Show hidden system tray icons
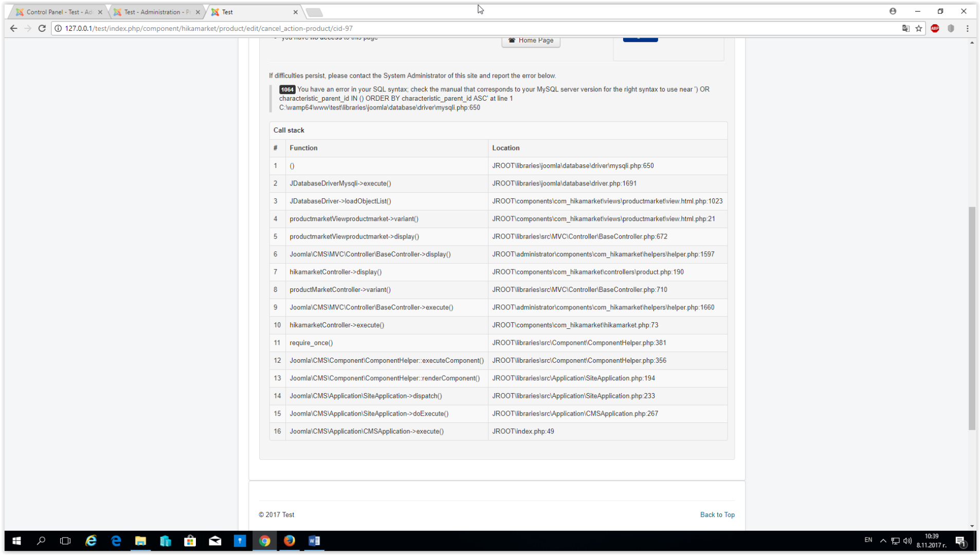 click(883, 541)
